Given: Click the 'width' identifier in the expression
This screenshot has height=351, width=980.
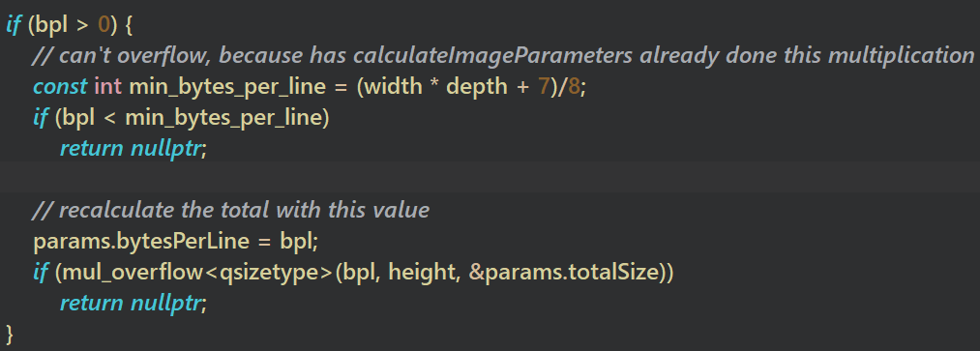Looking at the screenshot, I should coord(393,87).
